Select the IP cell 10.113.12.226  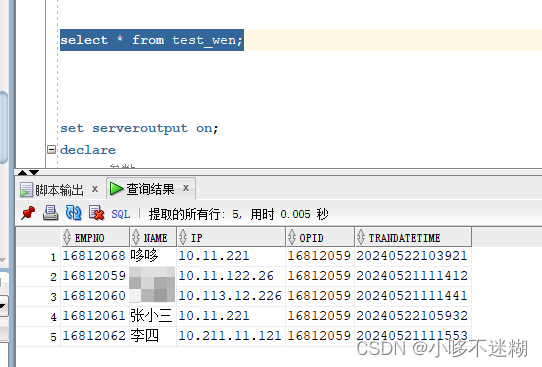coord(231,296)
